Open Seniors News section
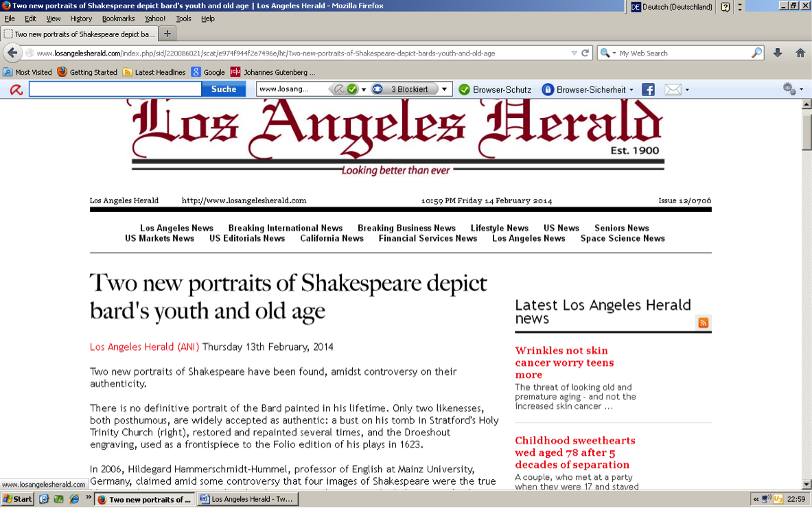The width and height of the screenshot is (812, 508). coord(621,228)
